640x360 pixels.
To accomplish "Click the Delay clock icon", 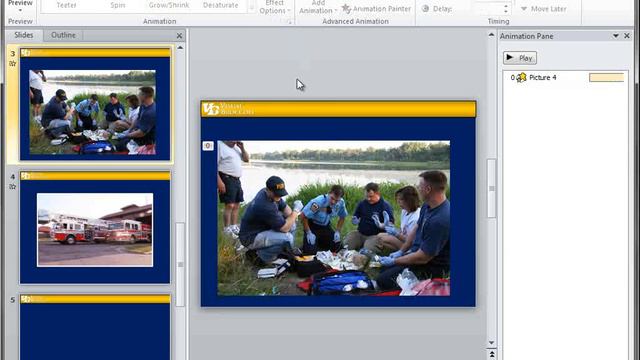I will tap(425, 9).
